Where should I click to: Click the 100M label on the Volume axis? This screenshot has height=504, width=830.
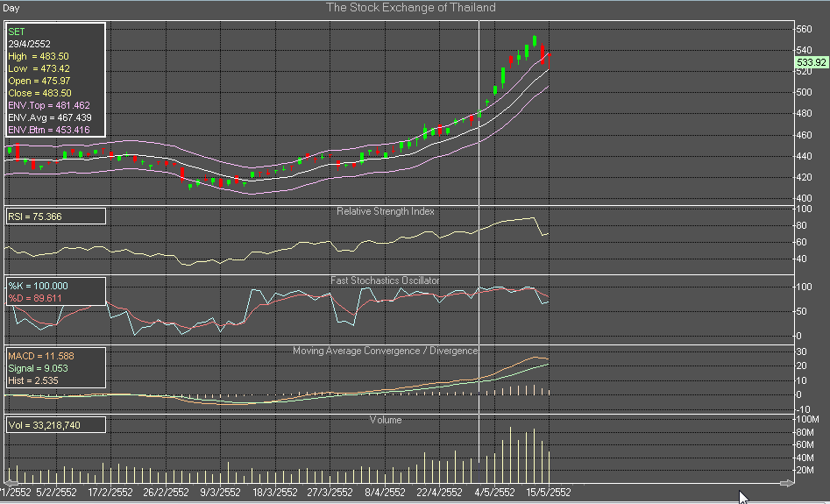808,419
